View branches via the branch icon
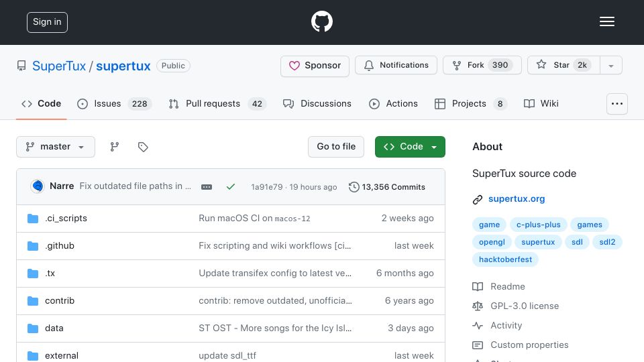 pos(115,147)
